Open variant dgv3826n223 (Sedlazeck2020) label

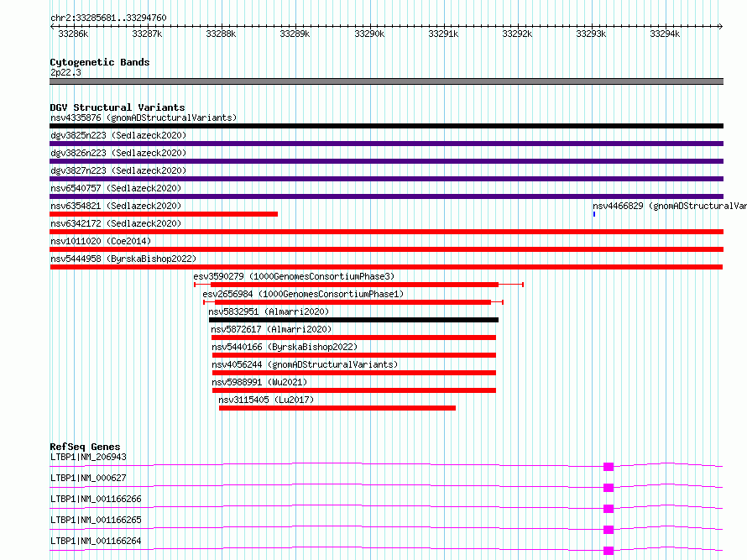click(118, 153)
